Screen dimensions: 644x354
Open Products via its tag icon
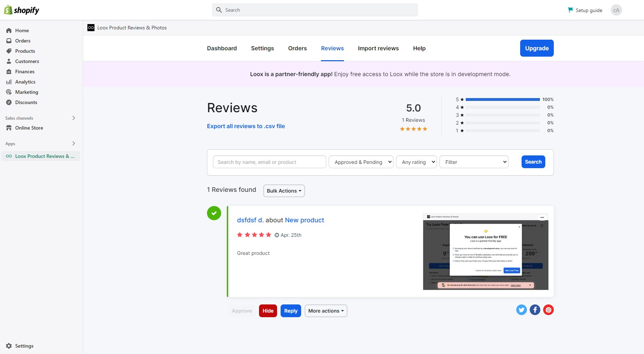[9, 51]
